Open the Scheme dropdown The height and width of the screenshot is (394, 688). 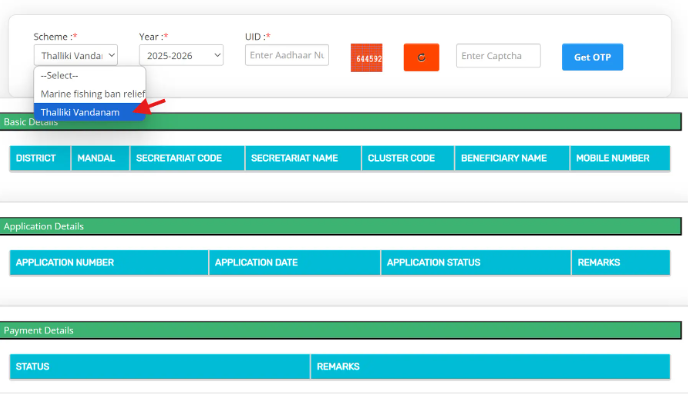coord(76,55)
